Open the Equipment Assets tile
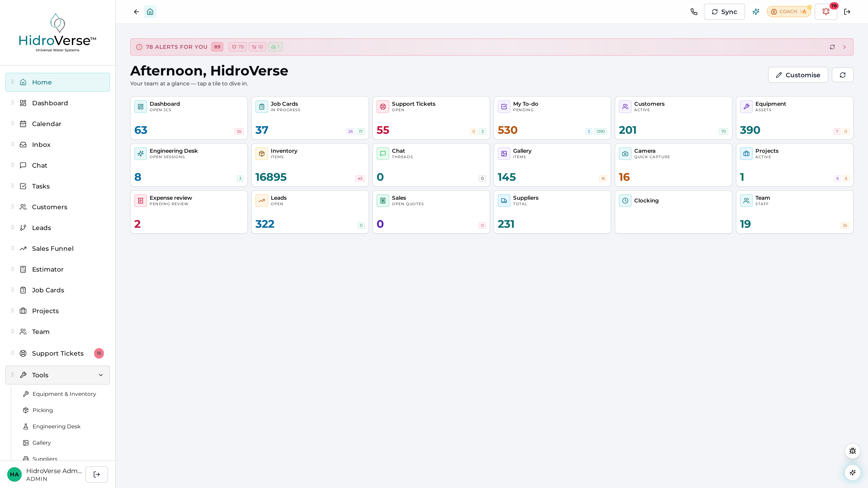Screen dimensions: 868x488 coord(795,118)
